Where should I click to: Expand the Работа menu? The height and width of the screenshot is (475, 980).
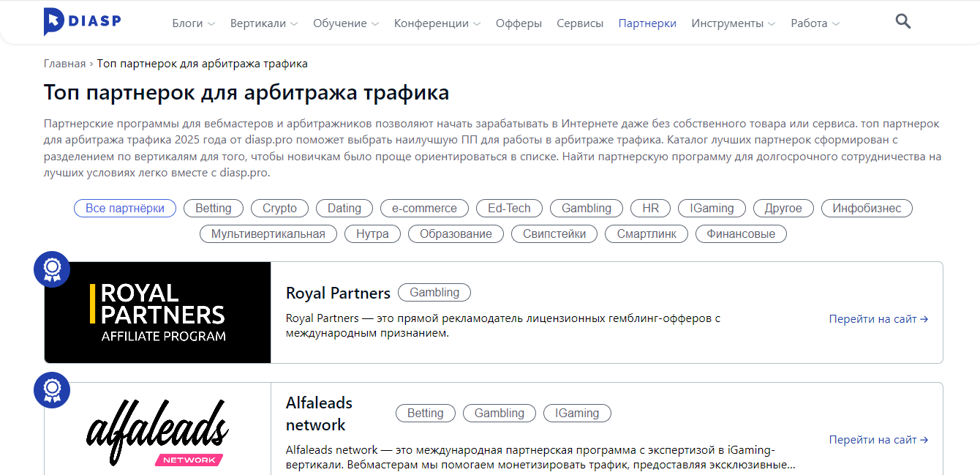tap(815, 23)
